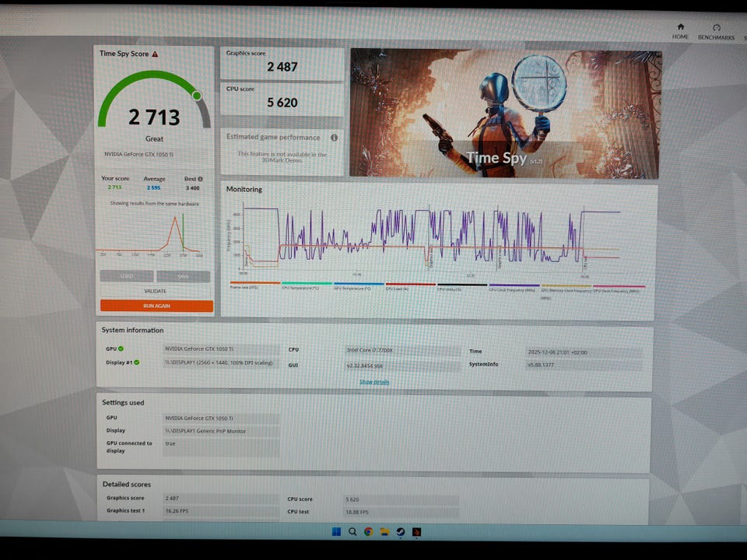The image size is (747, 560).
Task: Click the SystemInfo version field
Action: pos(584,366)
